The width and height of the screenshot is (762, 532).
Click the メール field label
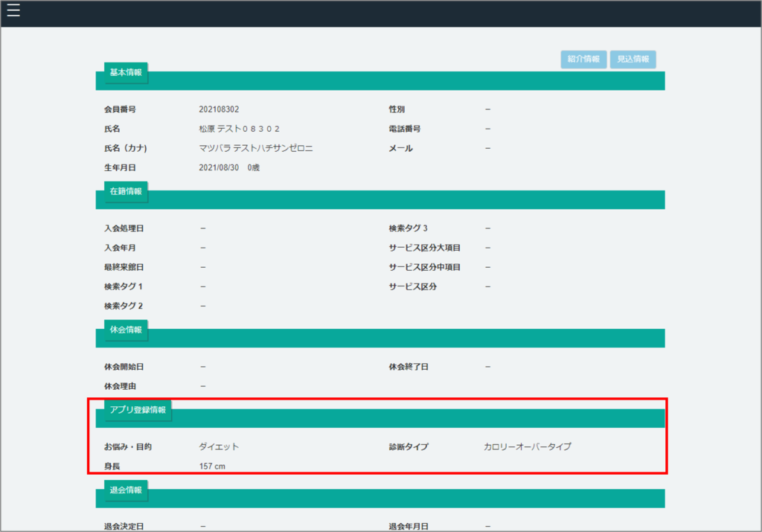click(400, 148)
